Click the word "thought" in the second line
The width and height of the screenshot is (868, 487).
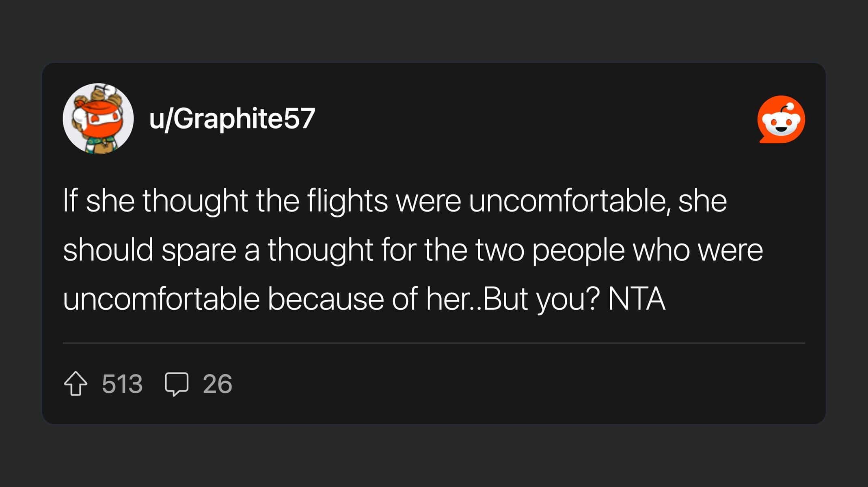pyautogui.click(x=320, y=250)
